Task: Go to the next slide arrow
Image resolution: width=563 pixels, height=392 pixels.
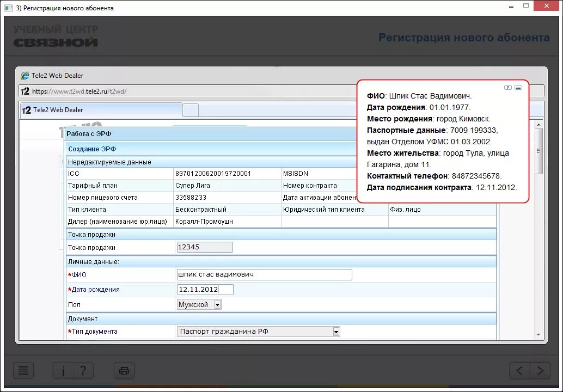Action: click(x=540, y=370)
